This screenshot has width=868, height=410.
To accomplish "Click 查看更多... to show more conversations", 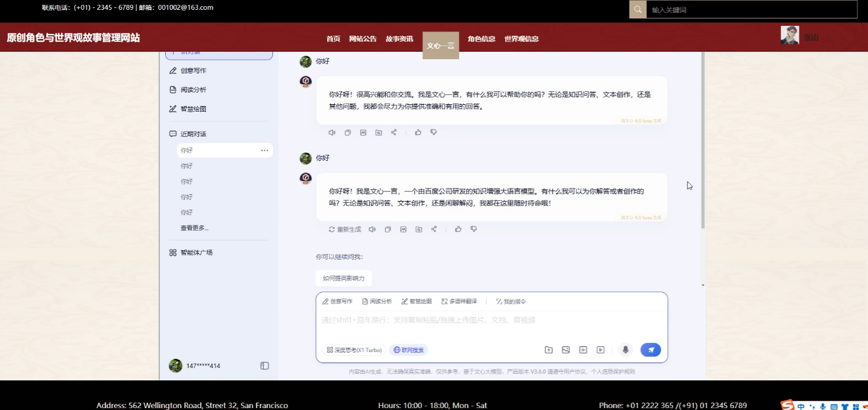I will 195,228.
